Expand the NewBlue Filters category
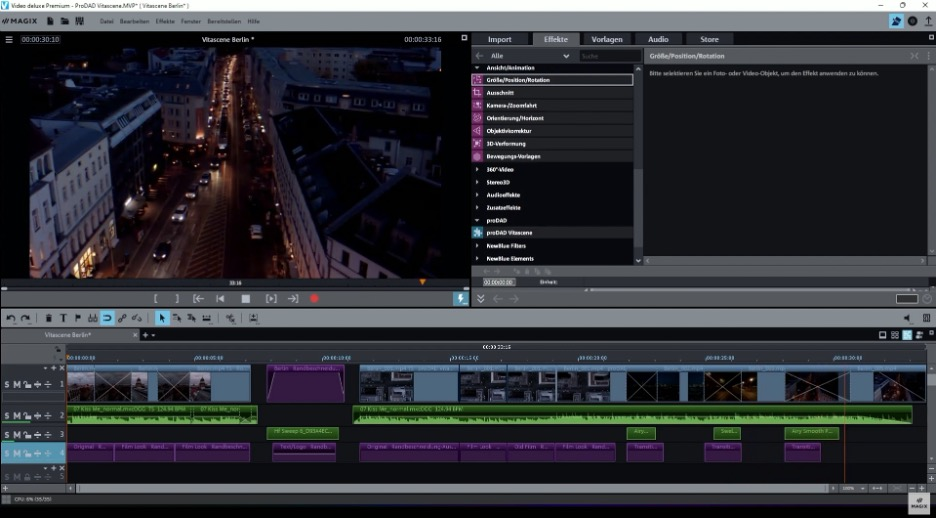936x518 pixels. click(x=477, y=246)
